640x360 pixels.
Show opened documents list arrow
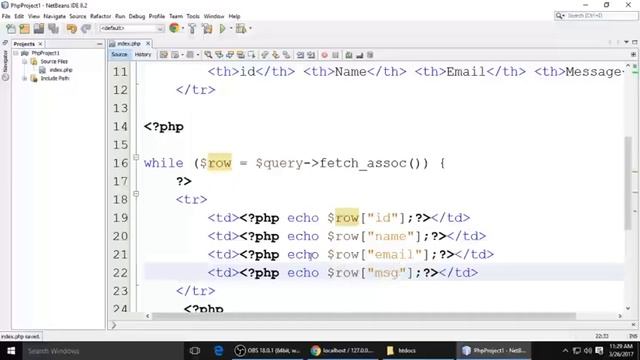(626, 42)
